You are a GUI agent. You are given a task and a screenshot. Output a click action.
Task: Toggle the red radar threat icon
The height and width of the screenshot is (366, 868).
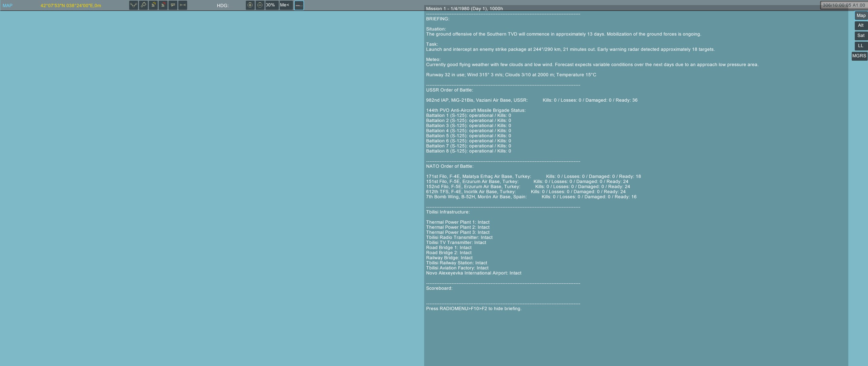point(163,5)
